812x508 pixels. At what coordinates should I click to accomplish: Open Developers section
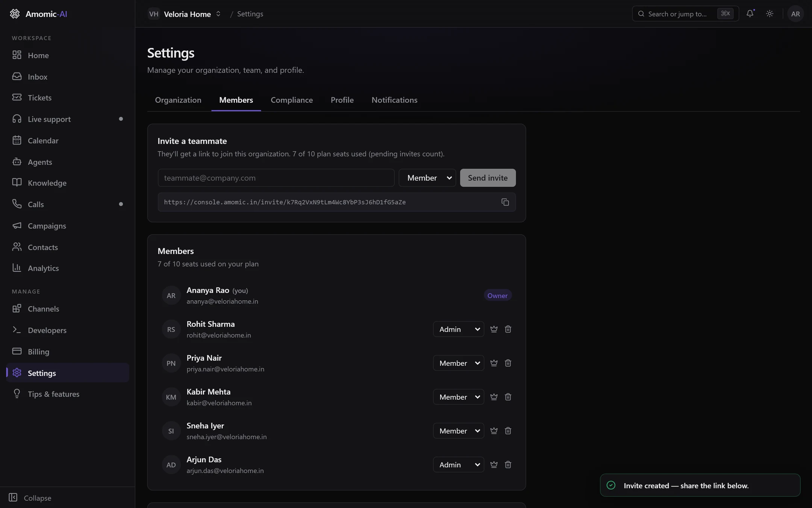(x=68, y=330)
